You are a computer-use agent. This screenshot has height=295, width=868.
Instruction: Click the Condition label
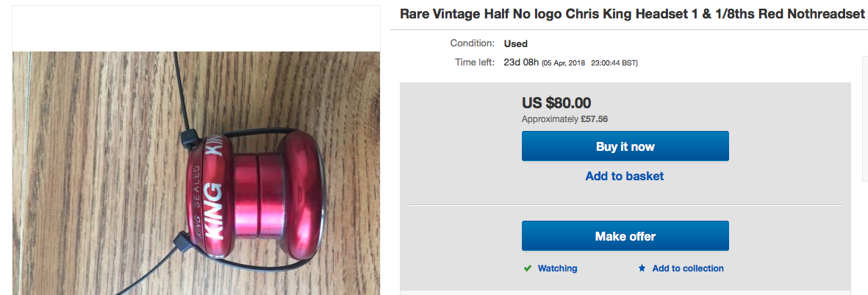[472, 43]
